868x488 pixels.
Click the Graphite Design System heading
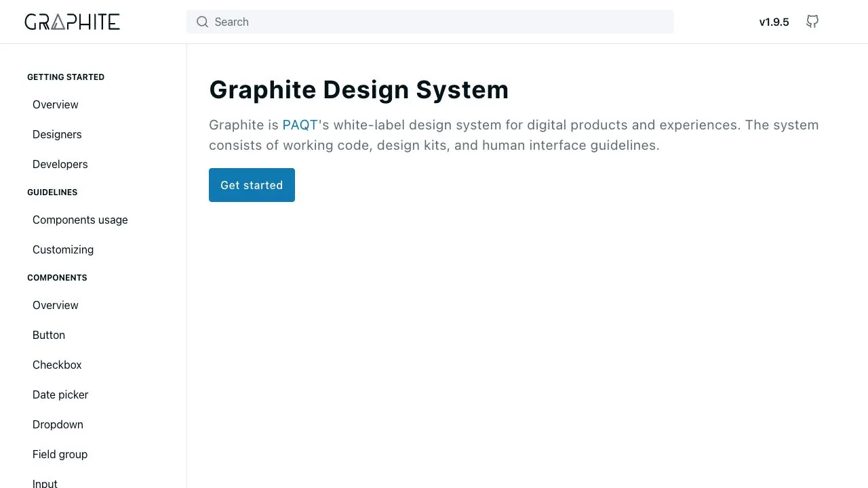click(359, 89)
